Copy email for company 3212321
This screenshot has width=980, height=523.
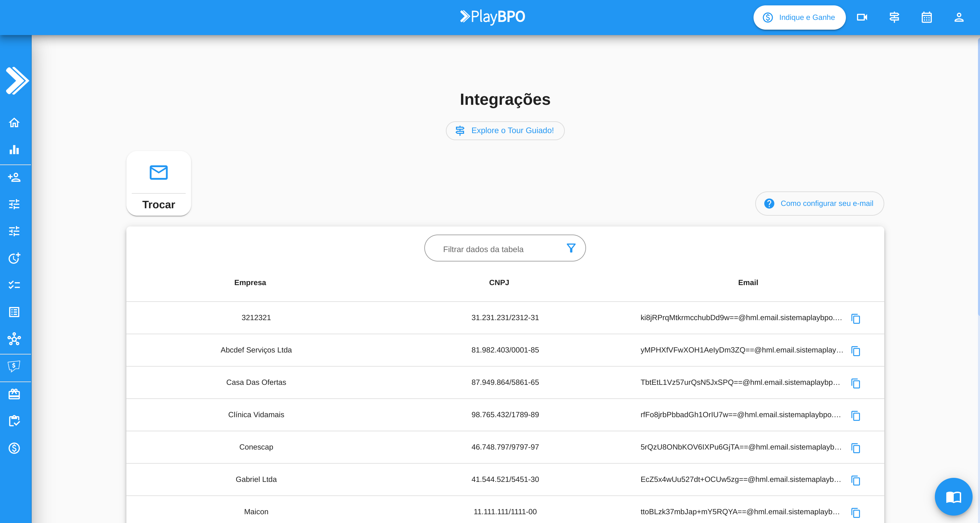click(x=856, y=319)
